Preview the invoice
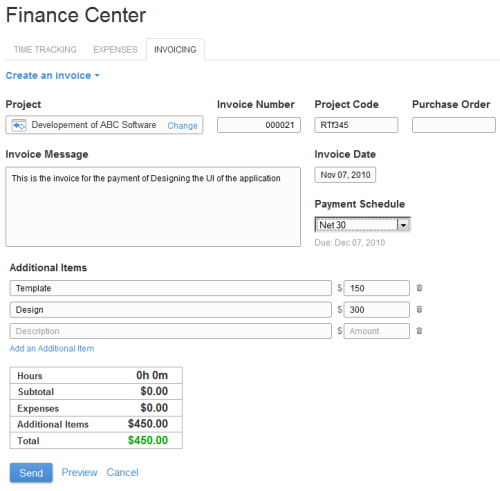500x491 pixels. point(79,472)
